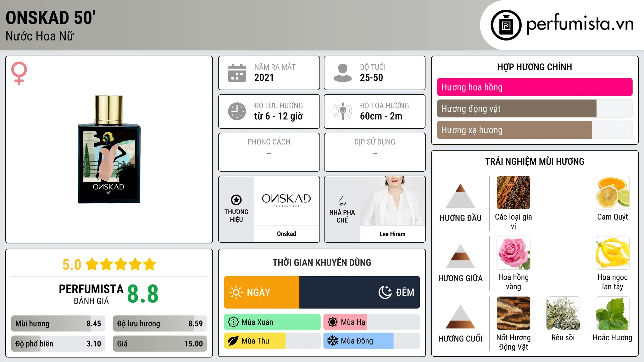Screen dimensions: 644x362
Task: Click the release year 2021 value
Action: 264,78
